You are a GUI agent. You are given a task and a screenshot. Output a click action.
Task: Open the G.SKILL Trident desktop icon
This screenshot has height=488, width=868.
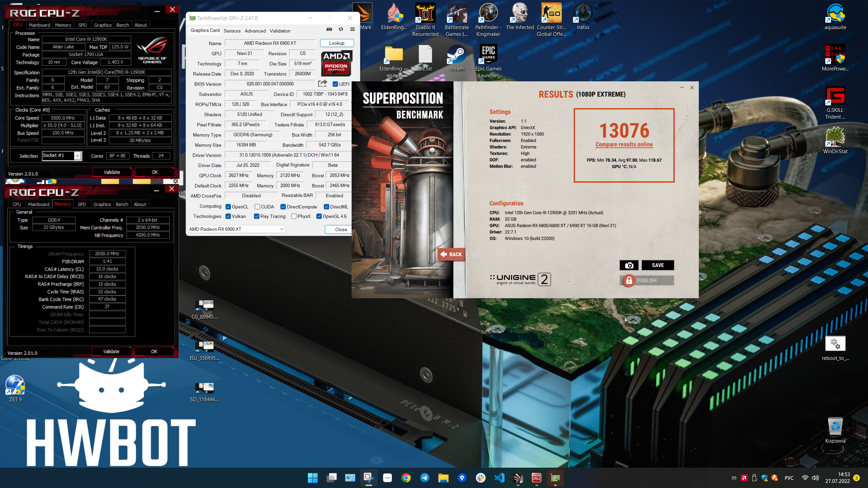tap(835, 103)
